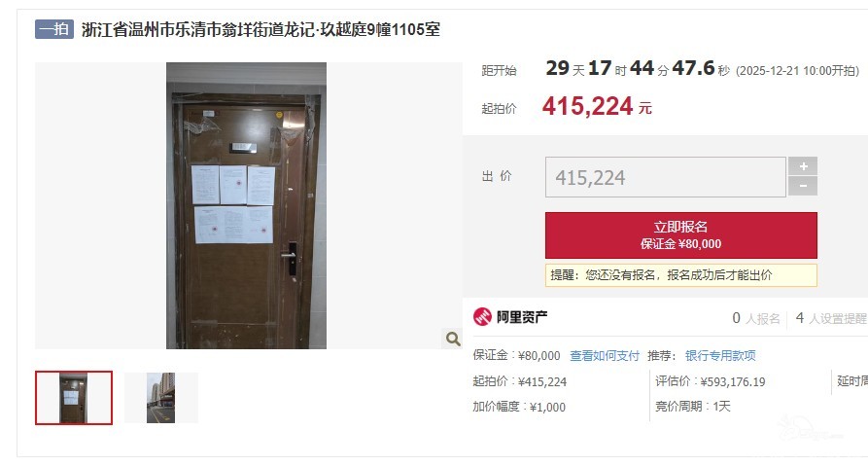Click the 立即报名 button
Image resolution: width=868 pixels, height=466 pixels.
coord(681,234)
